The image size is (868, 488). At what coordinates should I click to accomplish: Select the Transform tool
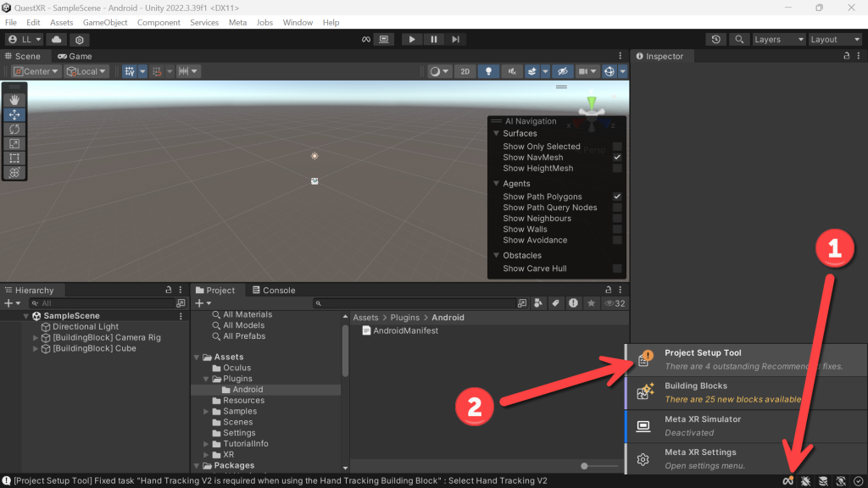tap(14, 173)
